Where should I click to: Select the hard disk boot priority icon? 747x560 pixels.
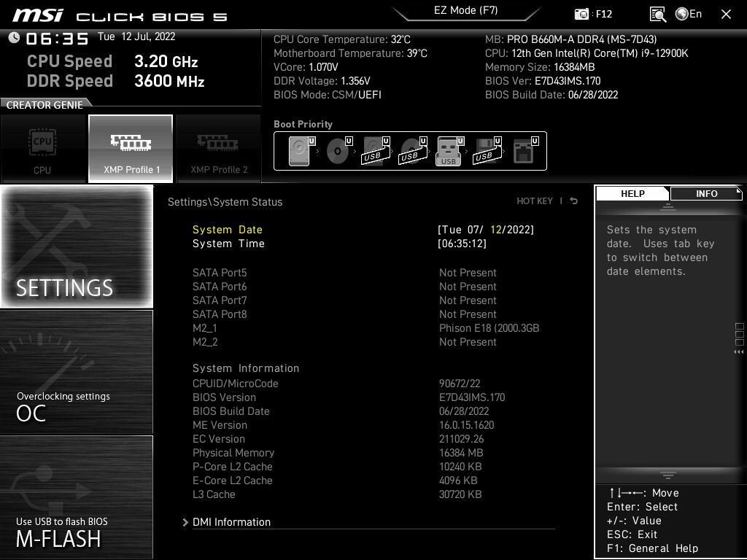tap(302, 151)
